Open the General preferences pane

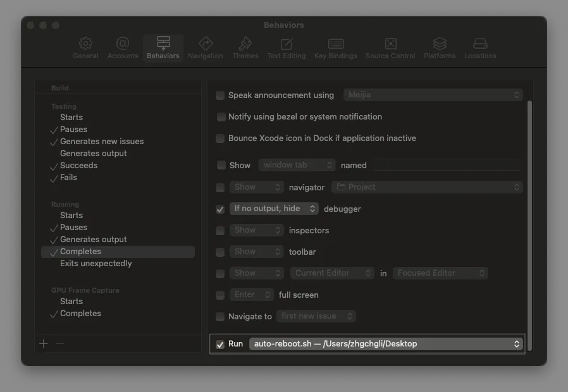tap(85, 48)
